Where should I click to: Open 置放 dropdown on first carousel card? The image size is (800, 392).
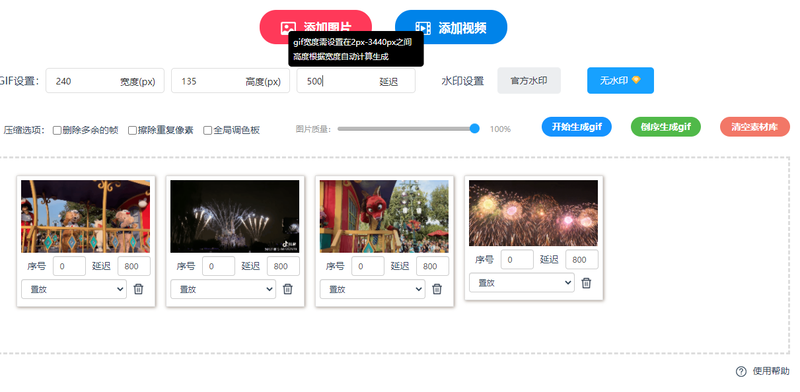(x=74, y=289)
